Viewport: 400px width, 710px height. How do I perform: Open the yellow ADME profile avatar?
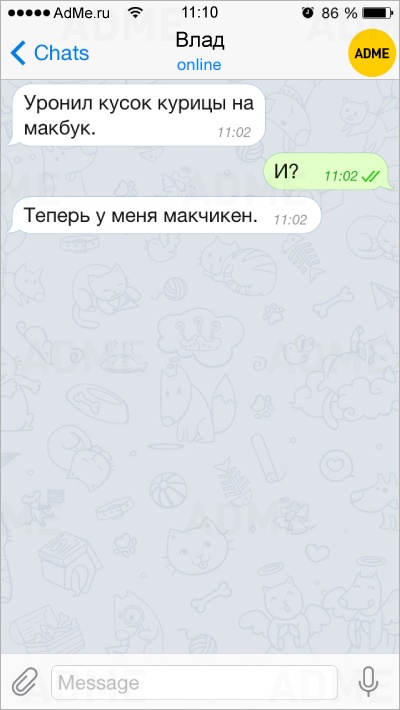tap(371, 53)
